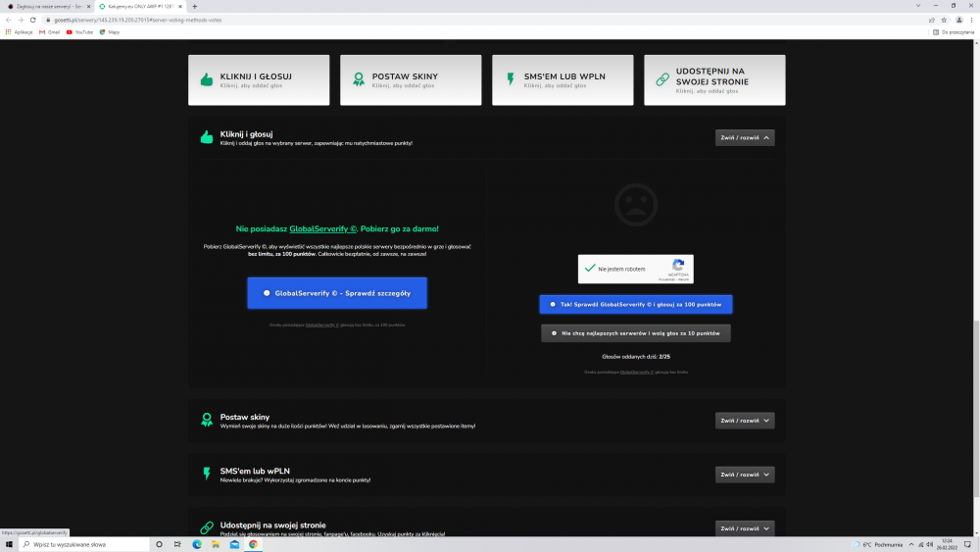Image resolution: width=980 pixels, height=552 pixels.
Task: Go forward with the browser forward arrow
Action: (x=21, y=20)
